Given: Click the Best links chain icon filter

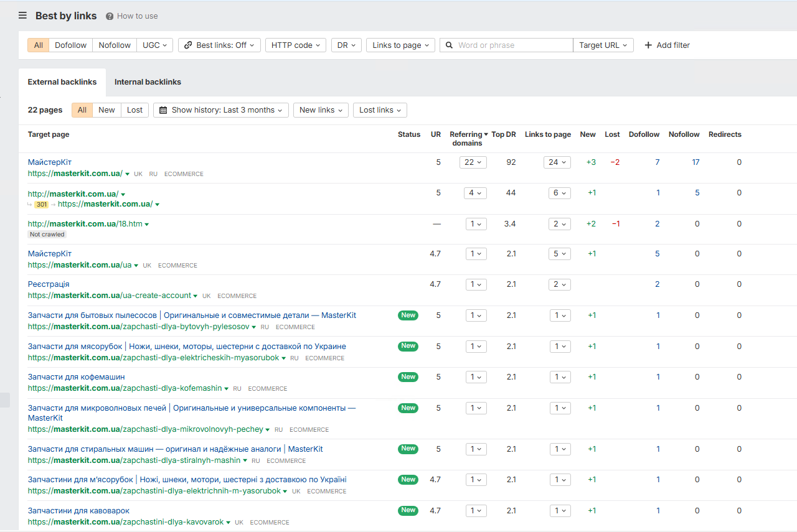Looking at the screenshot, I should [188, 45].
